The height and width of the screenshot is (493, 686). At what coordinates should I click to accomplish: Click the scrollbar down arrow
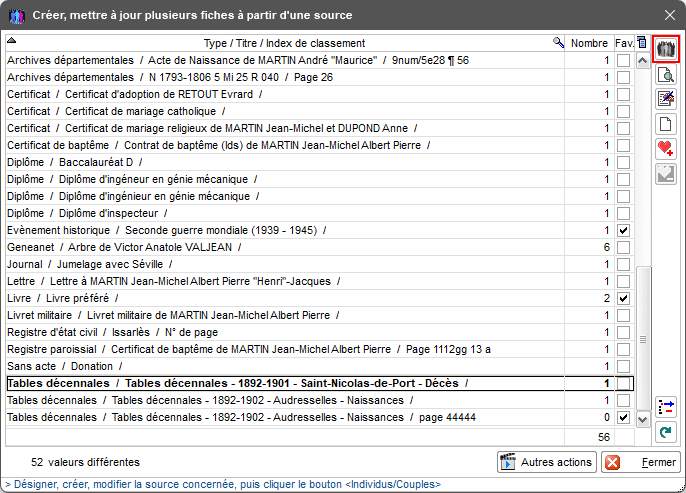[642, 420]
